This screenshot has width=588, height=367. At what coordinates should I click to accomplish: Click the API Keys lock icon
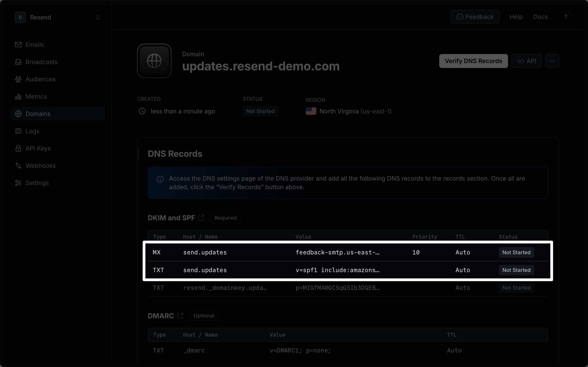click(18, 148)
